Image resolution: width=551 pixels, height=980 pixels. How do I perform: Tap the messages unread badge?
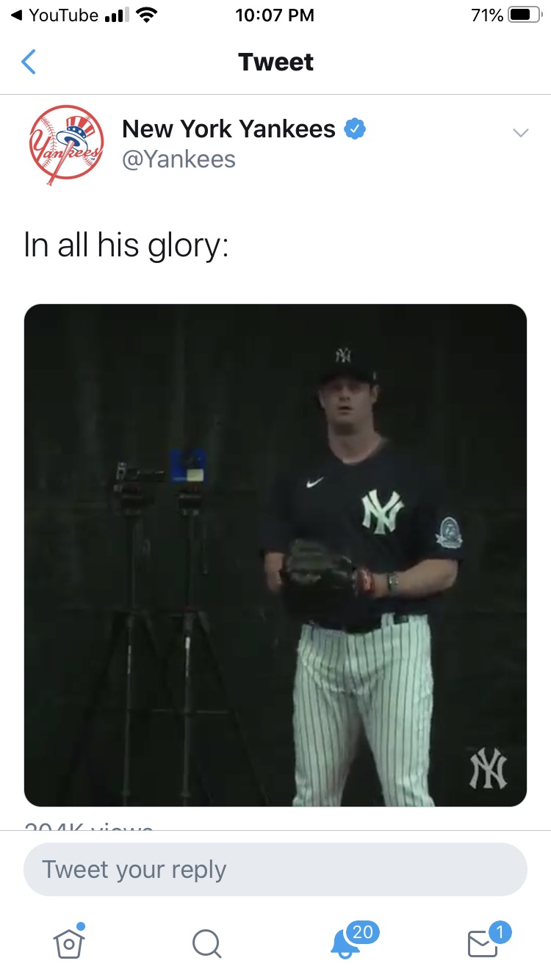[500, 933]
